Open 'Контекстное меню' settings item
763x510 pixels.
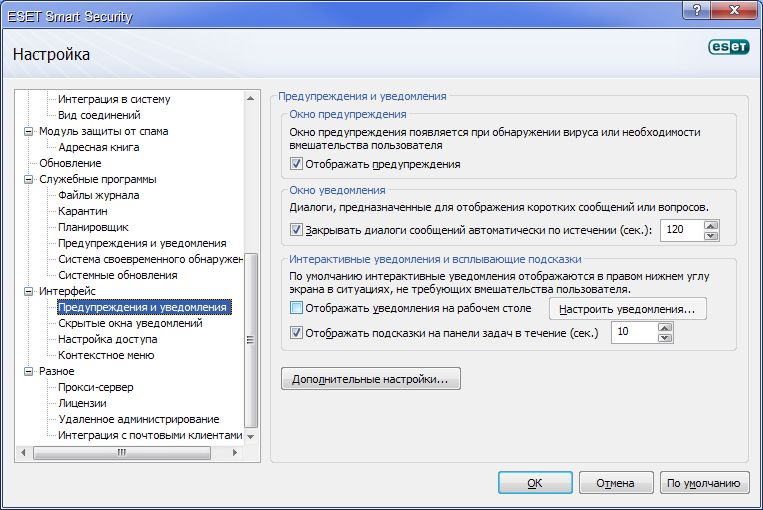pos(105,355)
